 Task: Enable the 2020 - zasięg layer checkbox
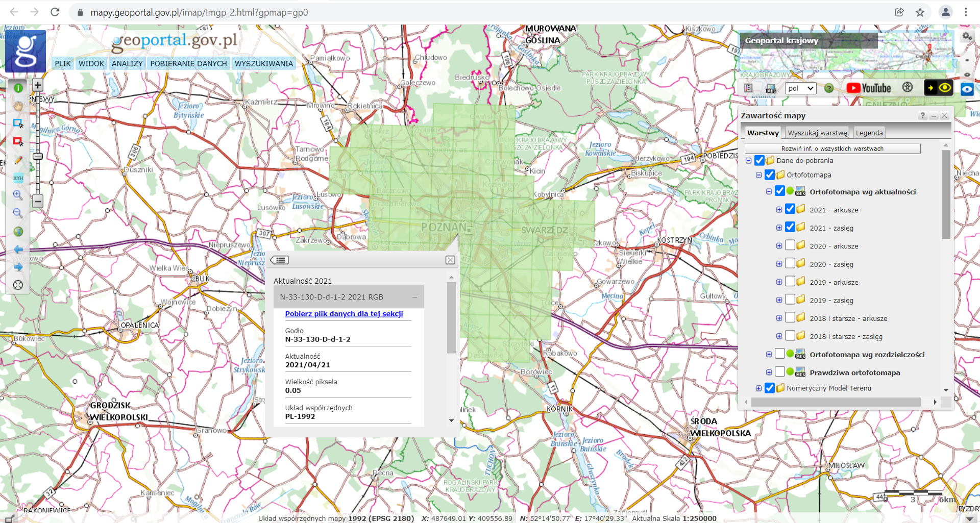click(x=790, y=264)
